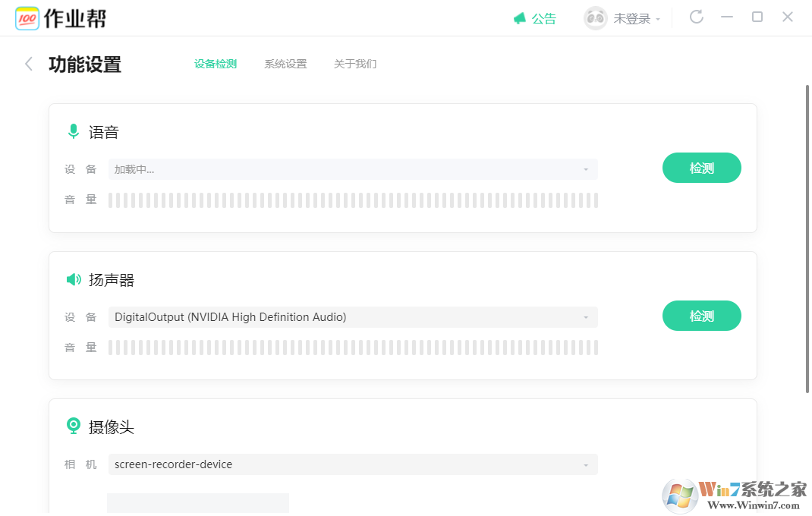Click the 功能设置 page title
Image resolution: width=812 pixels, height=516 pixels.
pos(85,64)
